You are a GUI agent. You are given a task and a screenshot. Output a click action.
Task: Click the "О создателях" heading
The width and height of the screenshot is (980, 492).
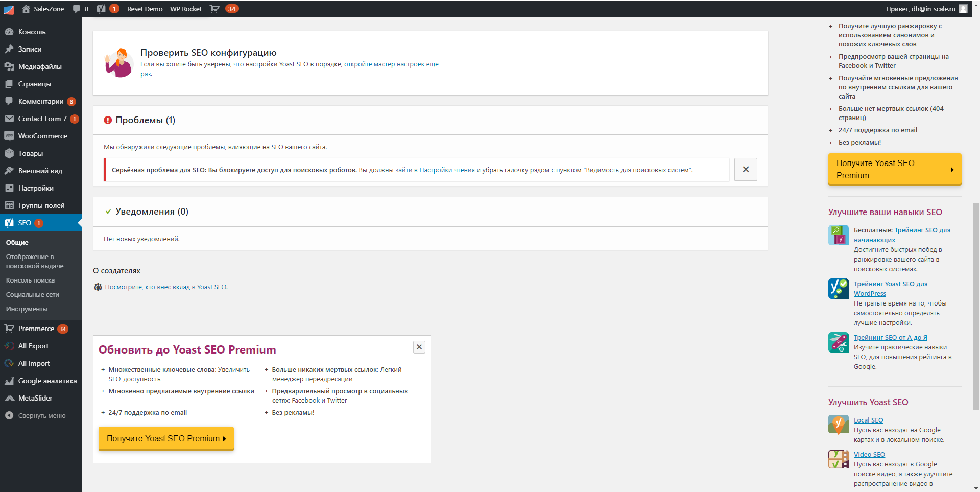pyautogui.click(x=116, y=271)
